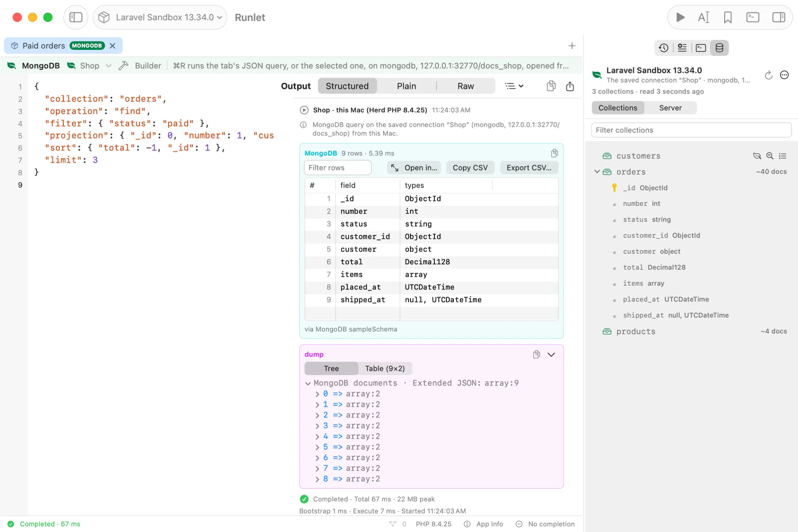Refresh the collections list
This screenshot has width=798, height=532.
(769, 75)
